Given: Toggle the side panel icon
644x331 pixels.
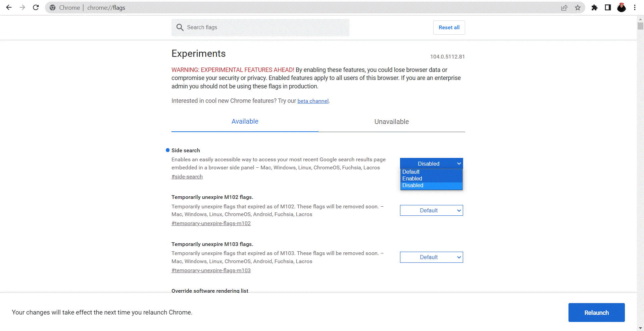Looking at the screenshot, I should pyautogui.click(x=608, y=7).
